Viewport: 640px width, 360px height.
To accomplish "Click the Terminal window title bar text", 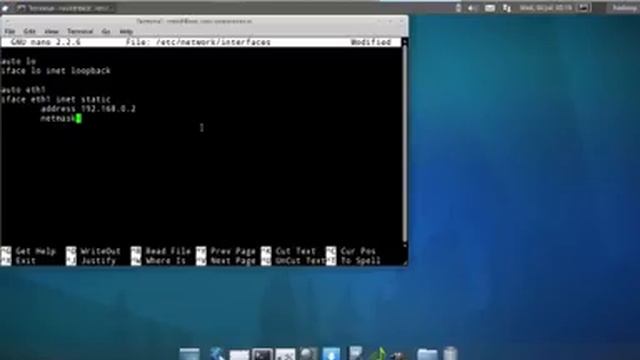I will coord(194,21).
